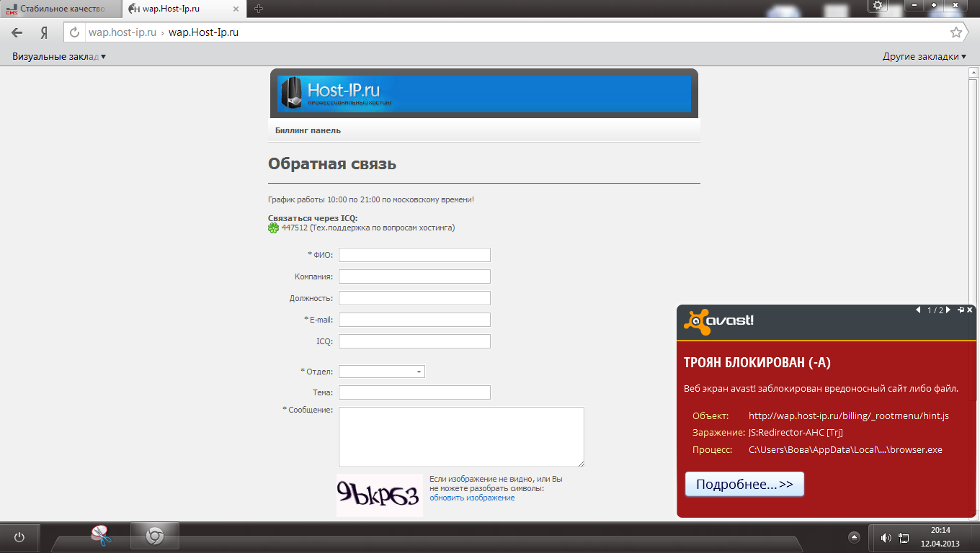Click the volume speaker tray icon

point(886,537)
